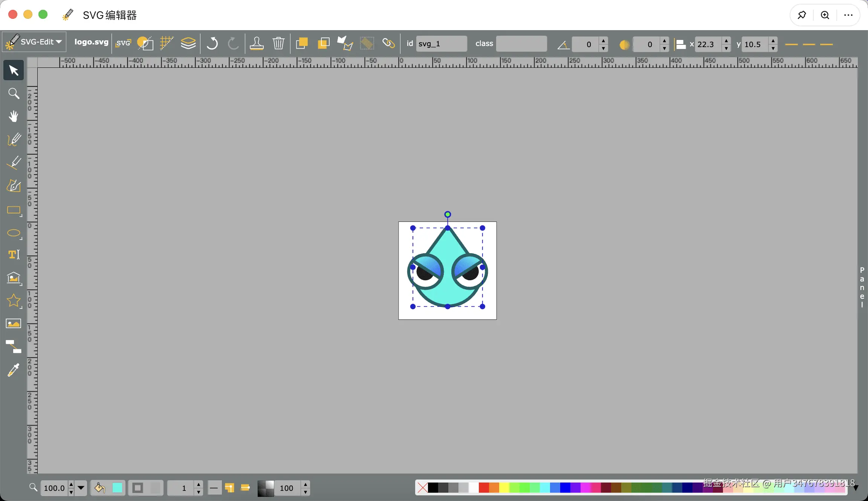This screenshot has width=868, height=501.
Task: Expand the zoom level dropdown arrow
Action: pyautogui.click(x=81, y=488)
